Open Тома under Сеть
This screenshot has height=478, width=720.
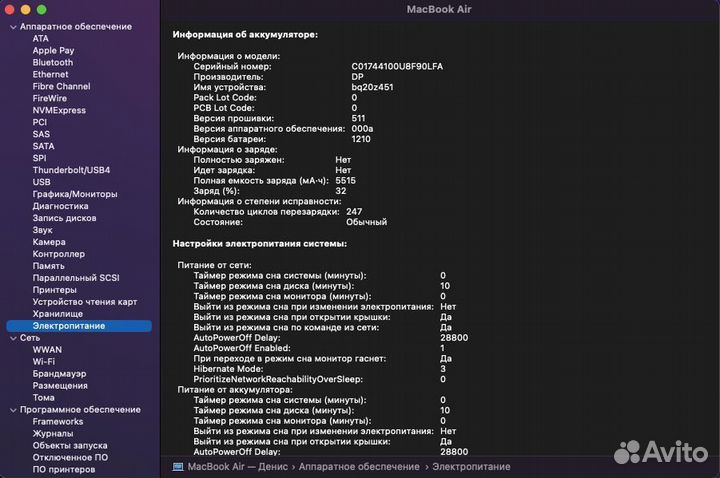(x=43, y=398)
